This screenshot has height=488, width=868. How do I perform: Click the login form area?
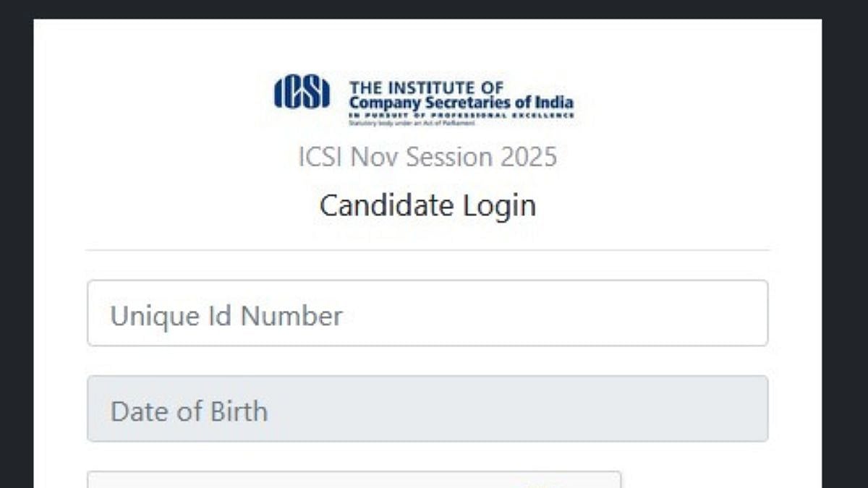(427, 361)
